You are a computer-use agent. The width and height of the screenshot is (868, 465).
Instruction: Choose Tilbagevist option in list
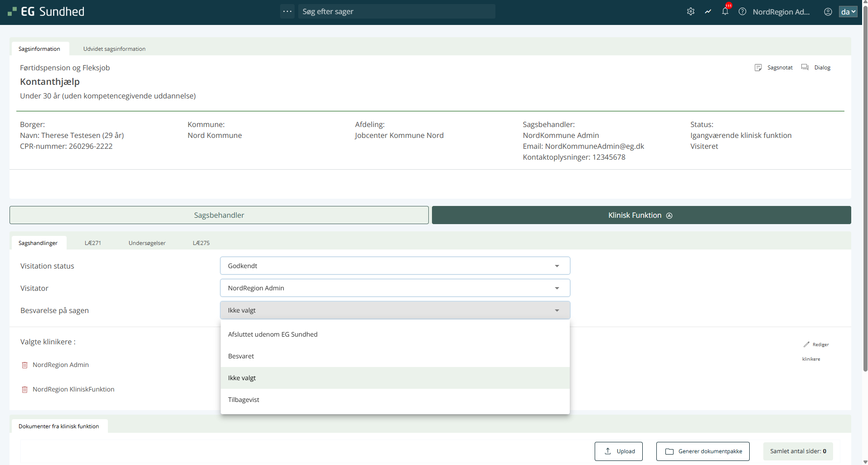[244, 400]
